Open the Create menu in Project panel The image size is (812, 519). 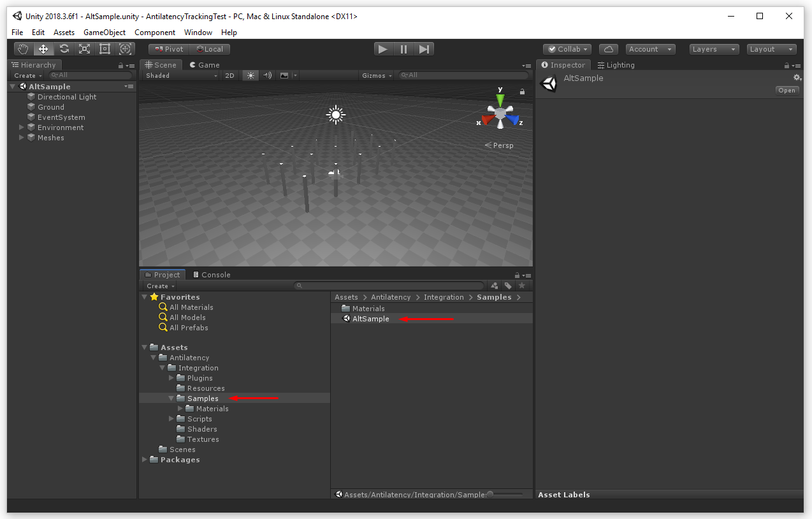(x=160, y=286)
